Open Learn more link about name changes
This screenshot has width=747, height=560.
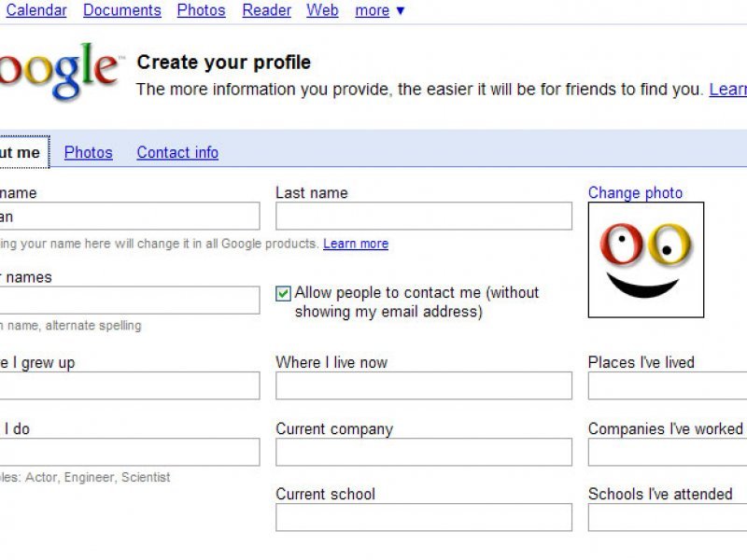pyautogui.click(x=356, y=244)
